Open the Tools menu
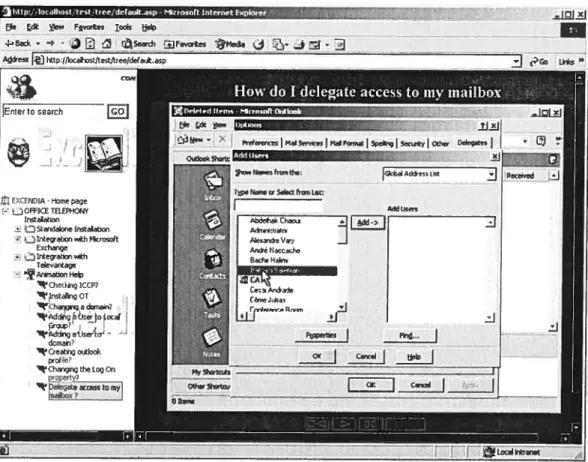 tap(123, 27)
